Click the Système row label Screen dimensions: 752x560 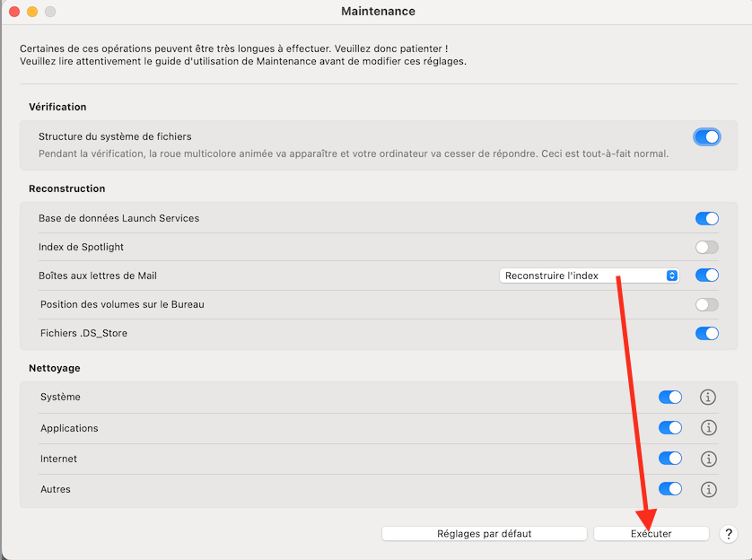60,397
